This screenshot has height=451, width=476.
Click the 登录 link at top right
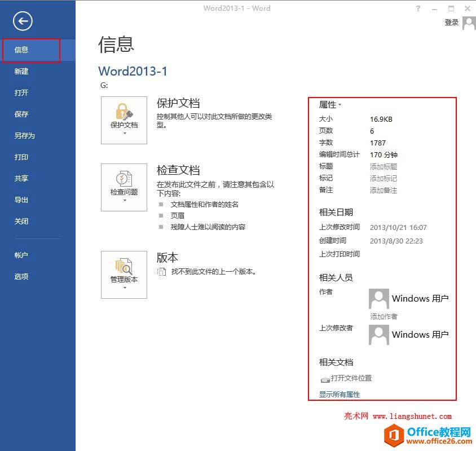pyautogui.click(x=452, y=23)
